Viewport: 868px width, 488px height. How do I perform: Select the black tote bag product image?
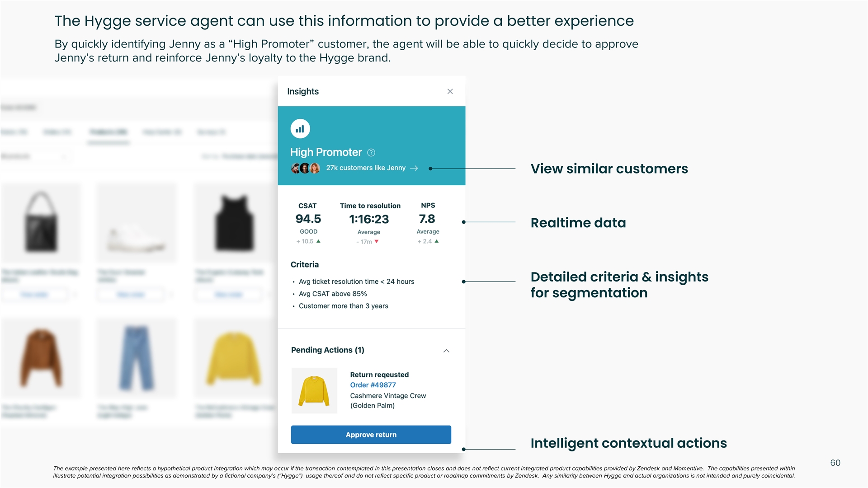(x=41, y=222)
